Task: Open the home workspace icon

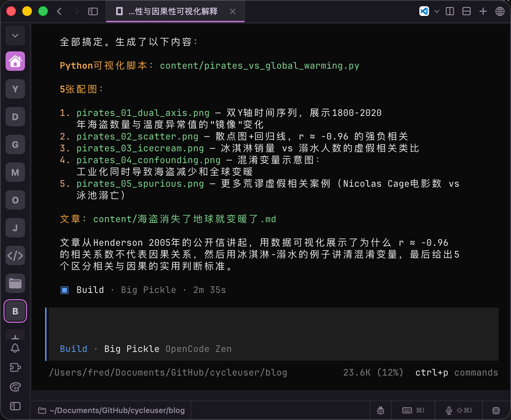Action: (x=15, y=61)
